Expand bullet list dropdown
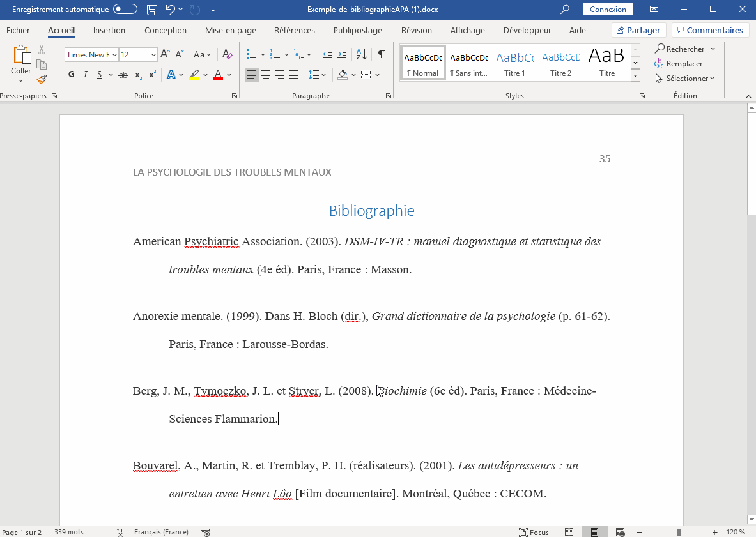 click(263, 54)
